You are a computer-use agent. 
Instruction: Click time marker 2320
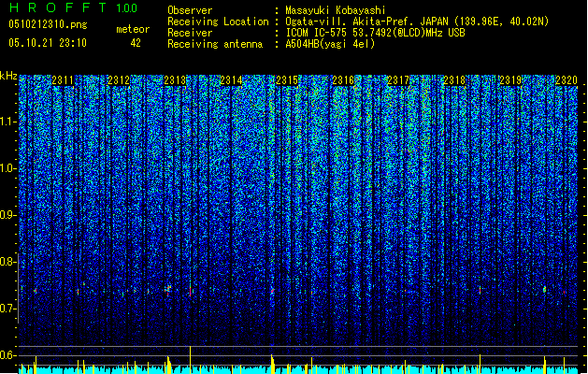[x=566, y=80]
